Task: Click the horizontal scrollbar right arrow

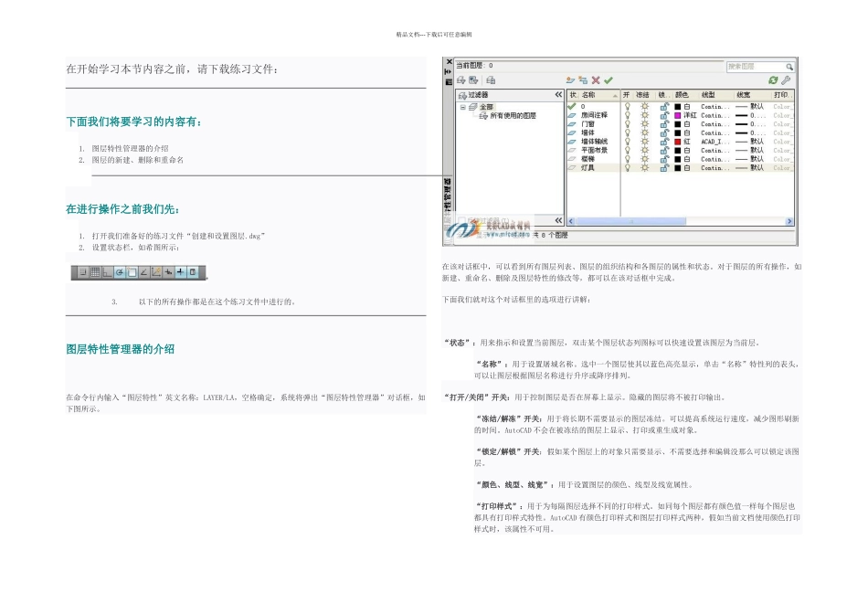Action: 789,221
